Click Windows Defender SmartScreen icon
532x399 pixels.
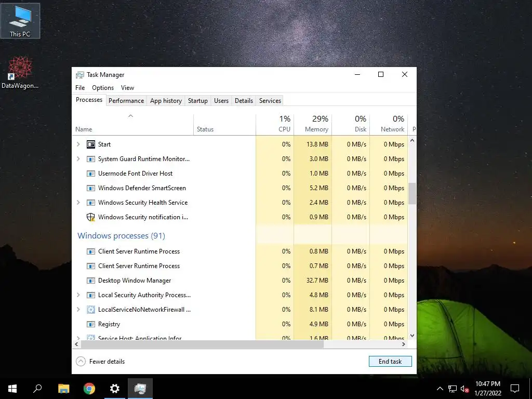(90, 188)
